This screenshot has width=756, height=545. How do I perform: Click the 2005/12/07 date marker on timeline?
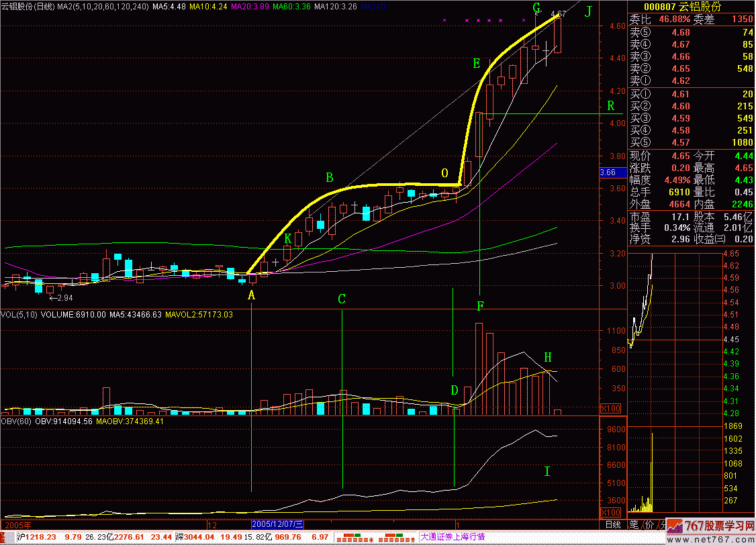278,524
